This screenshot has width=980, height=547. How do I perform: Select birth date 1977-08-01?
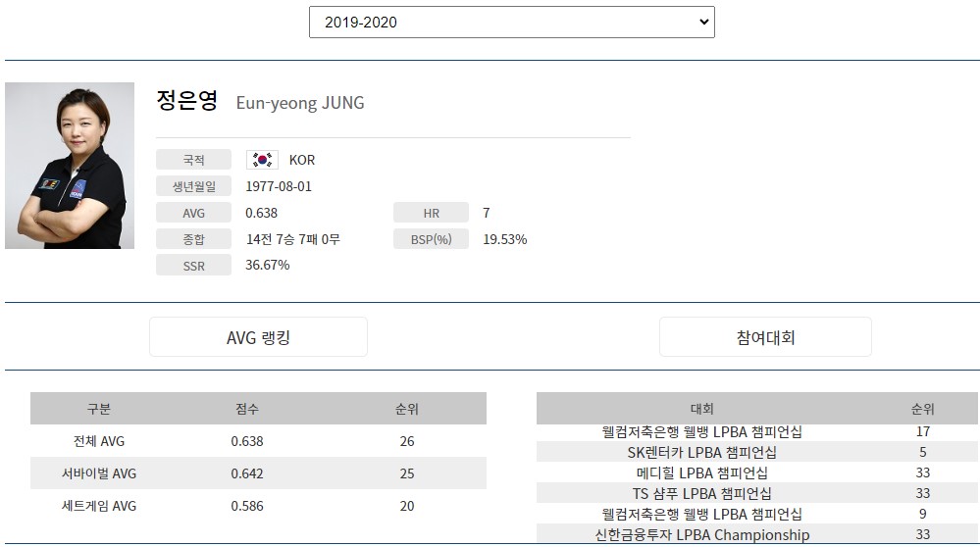click(279, 186)
